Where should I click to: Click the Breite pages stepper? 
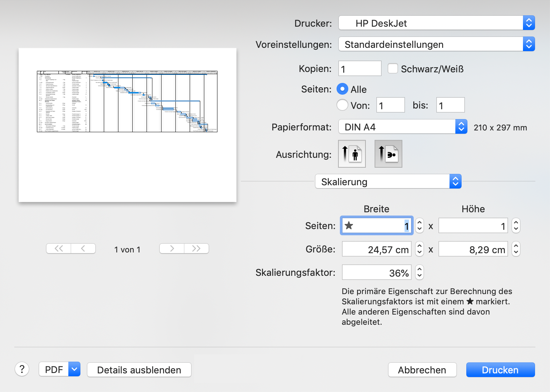[x=420, y=226]
